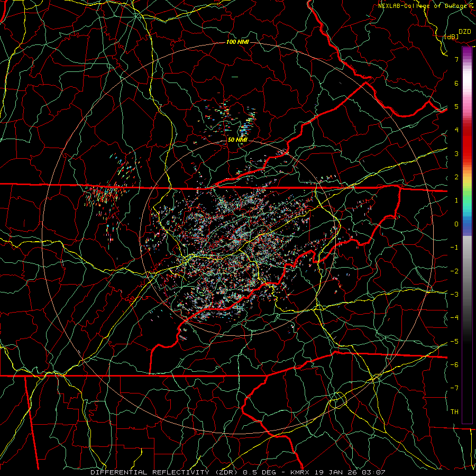Click the "19 JAN 26" date text

[x=335, y=472]
